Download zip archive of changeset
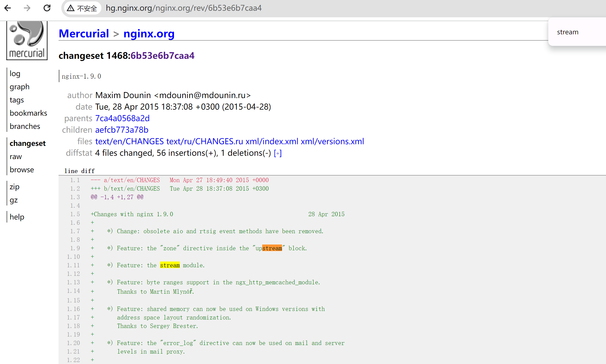 pos(14,187)
